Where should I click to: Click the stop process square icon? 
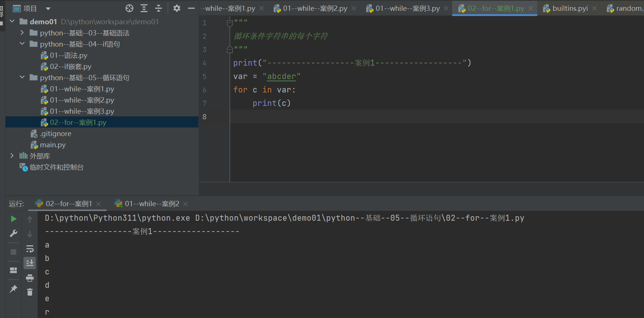[13, 252]
